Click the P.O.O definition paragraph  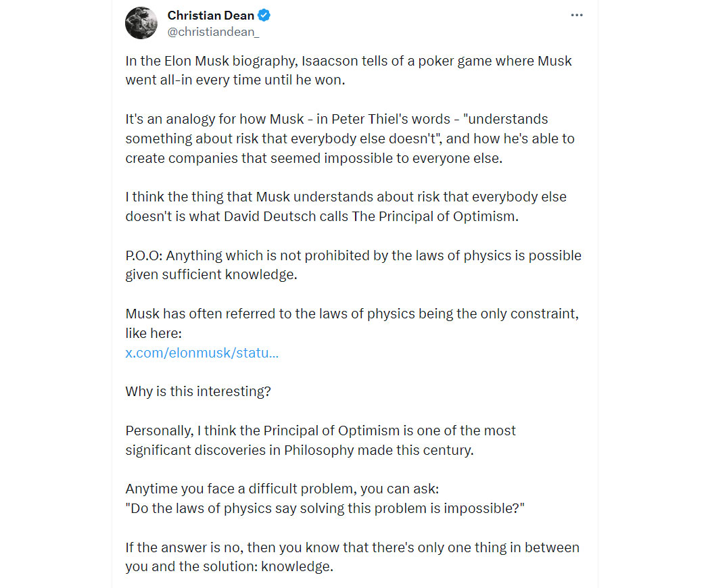pyautogui.click(x=353, y=265)
